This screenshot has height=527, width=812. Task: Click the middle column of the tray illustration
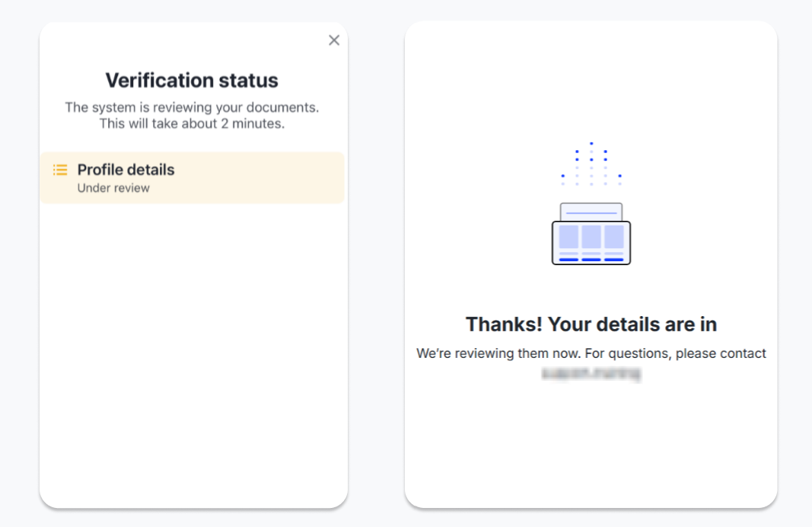[x=591, y=237]
